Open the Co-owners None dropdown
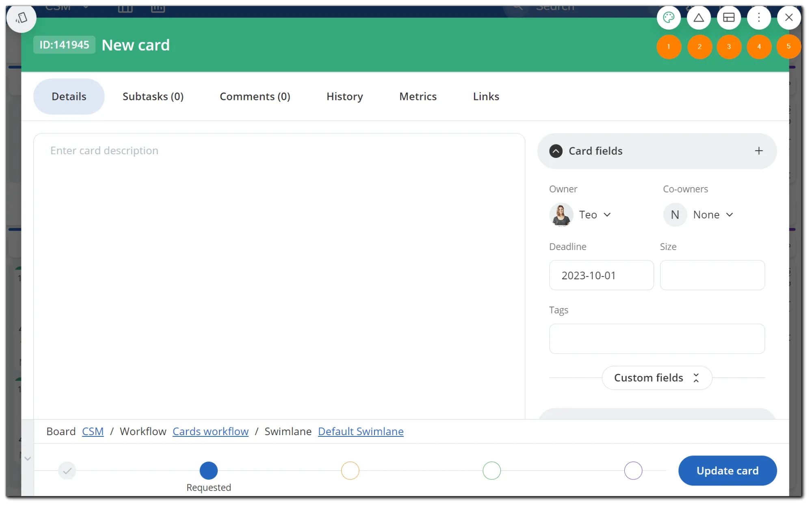This screenshot has height=507, width=812. 699,215
